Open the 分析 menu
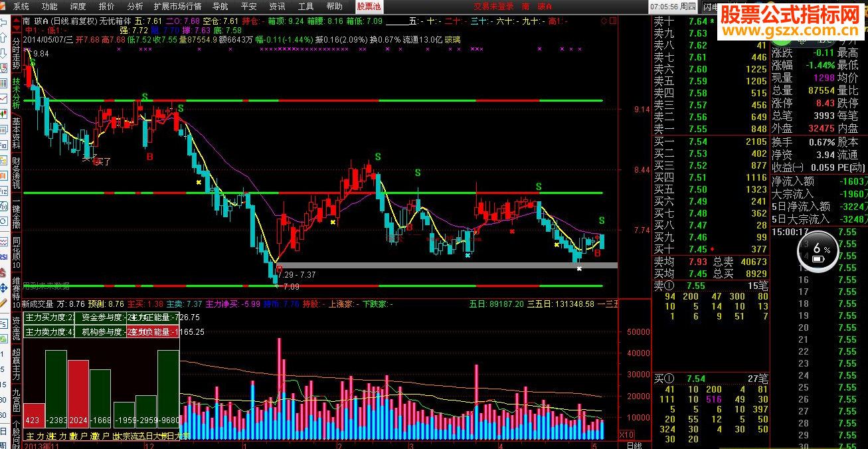The width and height of the screenshot is (868, 449). point(135,6)
